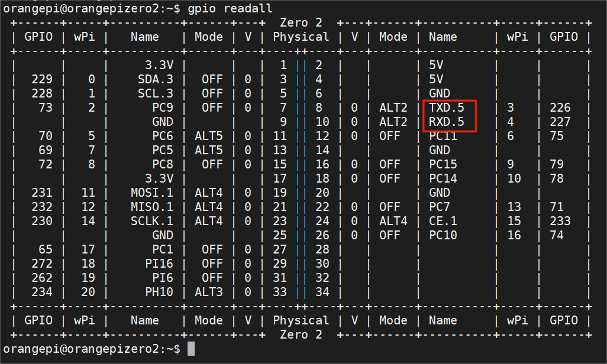The width and height of the screenshot is (607, 364).
Task: Click GPIO number 230 beside SCLK.1
Action: 42,221
